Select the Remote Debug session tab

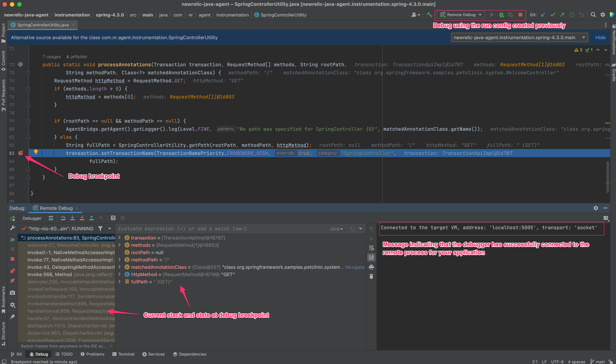[56, 208]
